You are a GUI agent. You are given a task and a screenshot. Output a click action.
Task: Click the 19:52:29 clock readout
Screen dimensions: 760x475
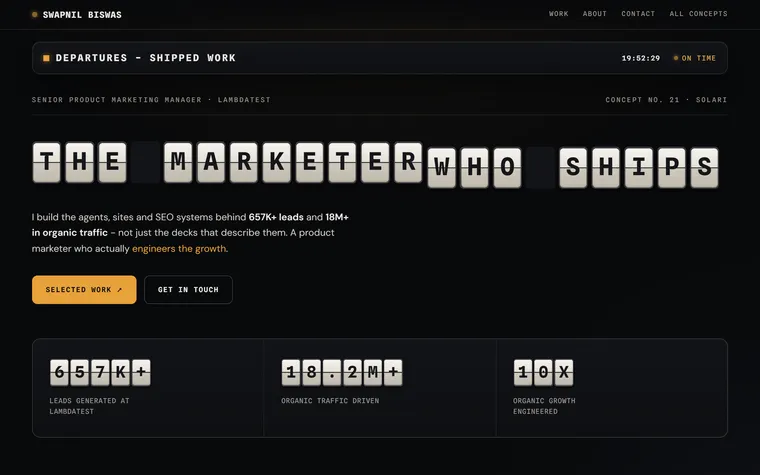[641, 58]
